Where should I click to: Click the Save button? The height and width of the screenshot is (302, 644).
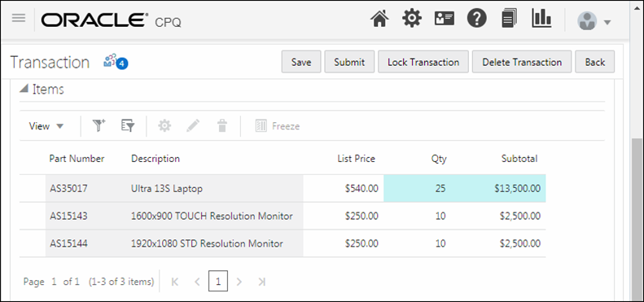coord(301,62)
